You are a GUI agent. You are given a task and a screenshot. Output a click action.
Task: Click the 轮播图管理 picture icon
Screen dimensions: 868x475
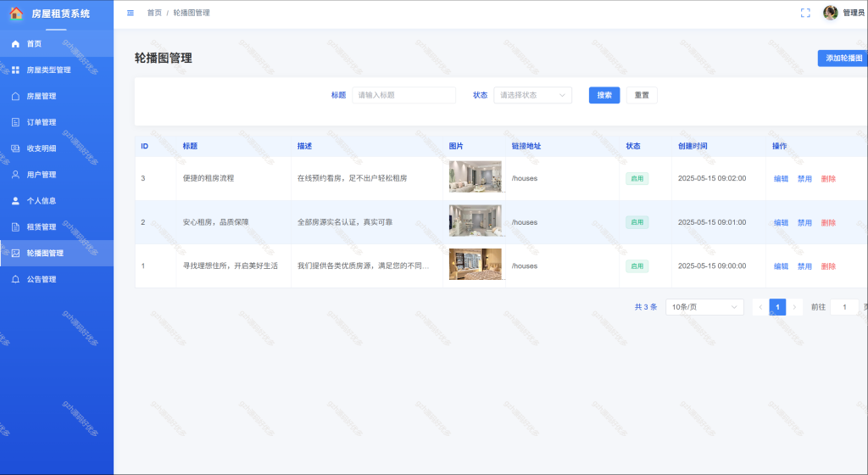(x=15, y=253)
